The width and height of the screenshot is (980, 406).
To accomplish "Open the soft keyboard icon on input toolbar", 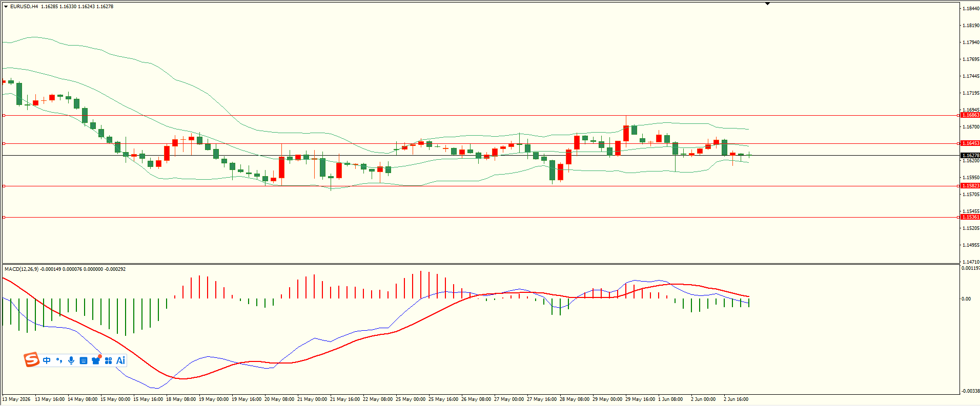I will pos(84,360).
